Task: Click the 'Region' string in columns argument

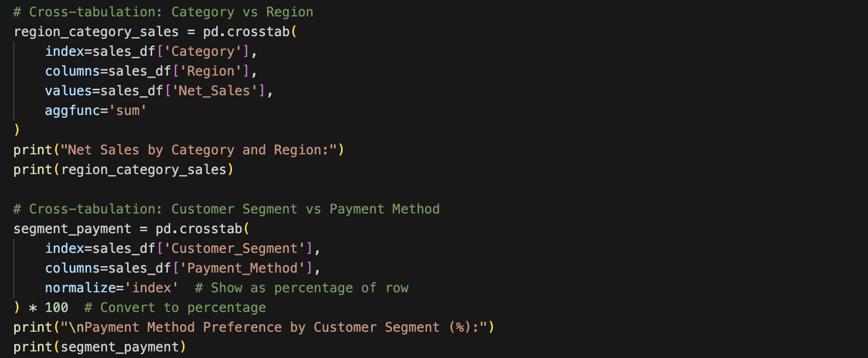Action: [211, 71]
